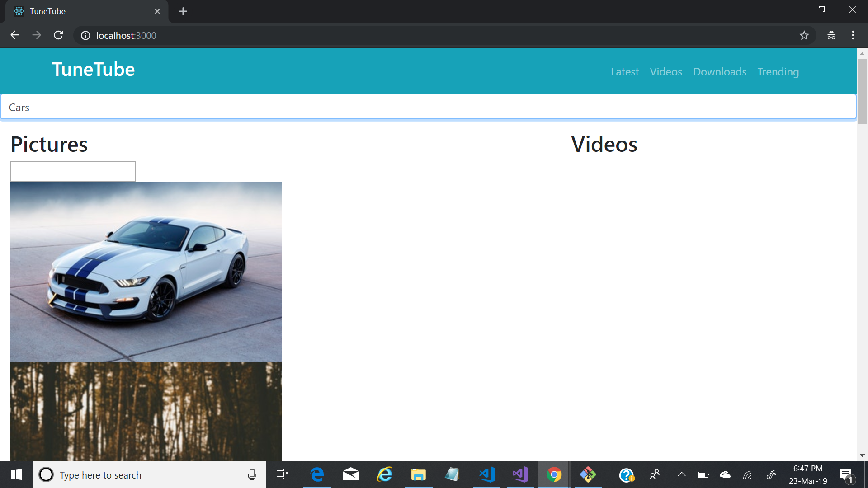
Task: Go to the Downloads section
Action: [x=719, y=71]
